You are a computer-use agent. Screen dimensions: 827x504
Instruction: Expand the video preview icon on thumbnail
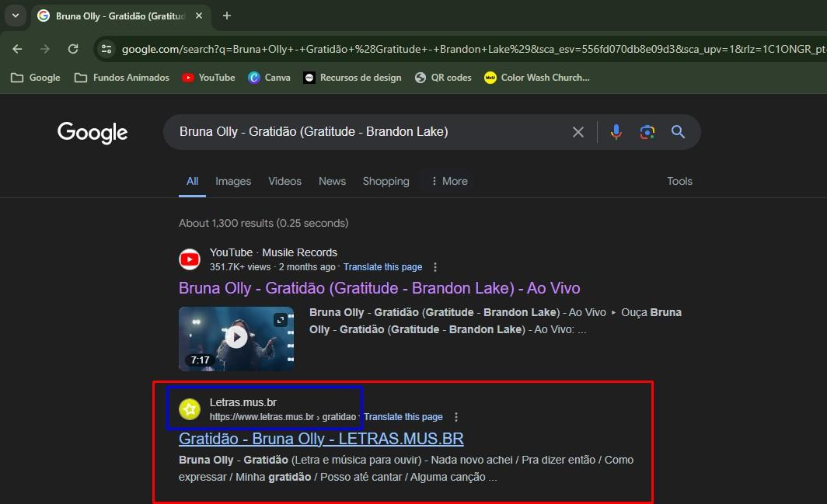280,319
